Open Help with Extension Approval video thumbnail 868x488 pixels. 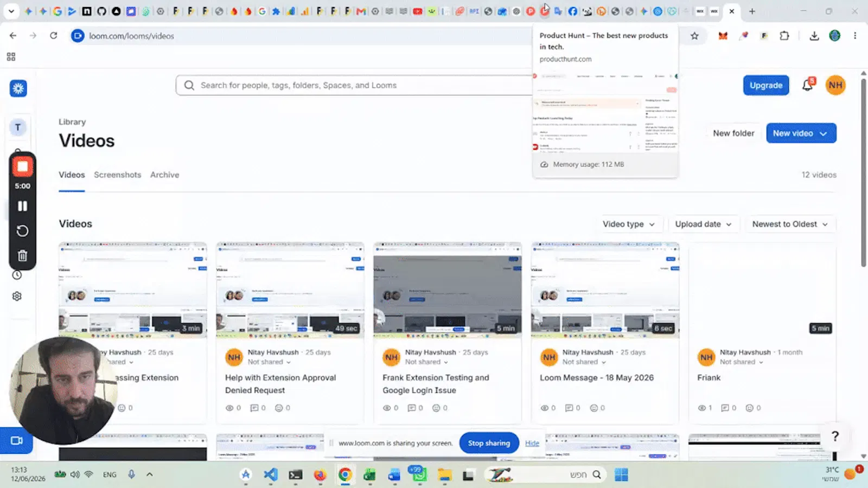coord(290,290)
